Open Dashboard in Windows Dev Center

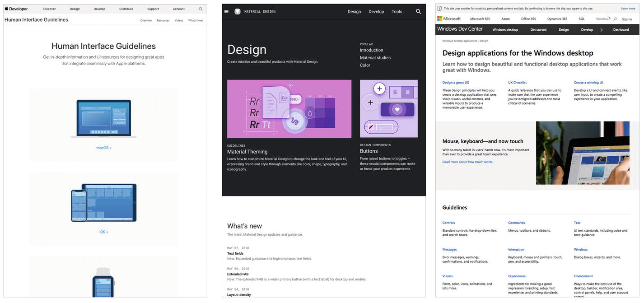[621, 30]
